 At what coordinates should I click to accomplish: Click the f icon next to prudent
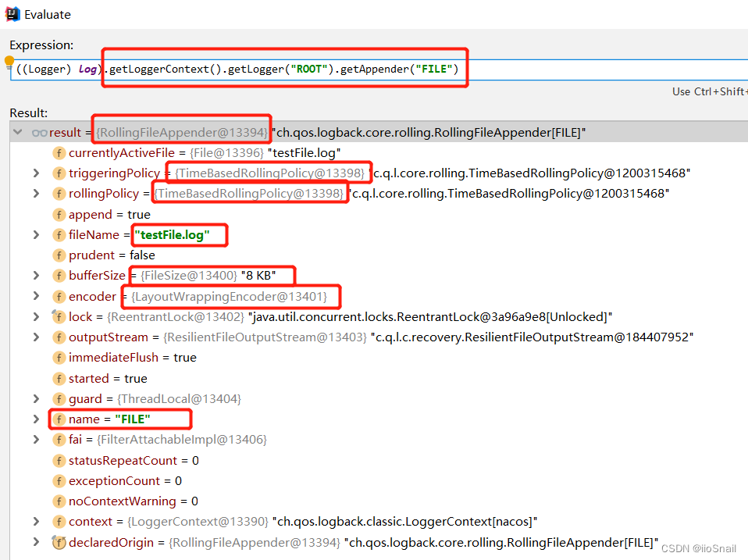coord(59,255)
